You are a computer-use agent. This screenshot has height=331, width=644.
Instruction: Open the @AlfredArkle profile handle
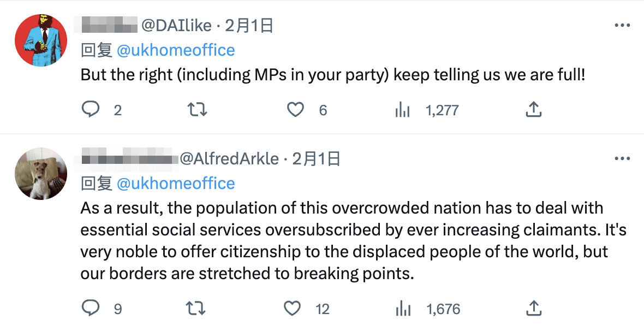[229, 159]
